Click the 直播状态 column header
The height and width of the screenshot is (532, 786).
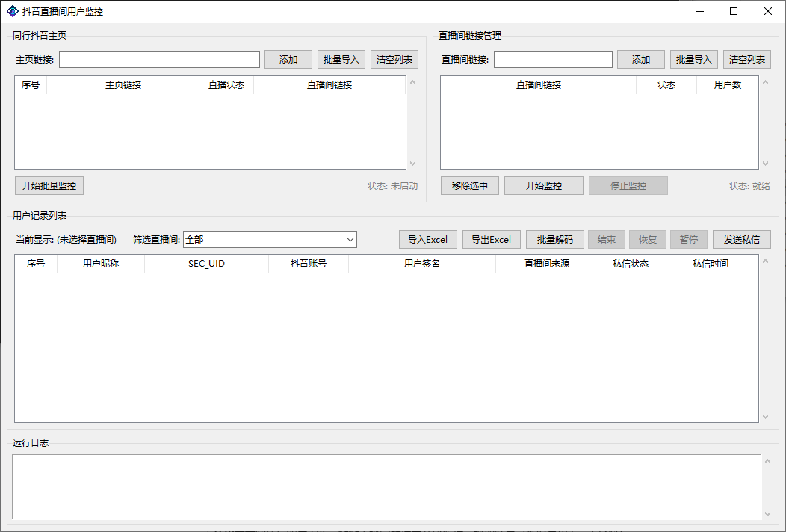226,85
